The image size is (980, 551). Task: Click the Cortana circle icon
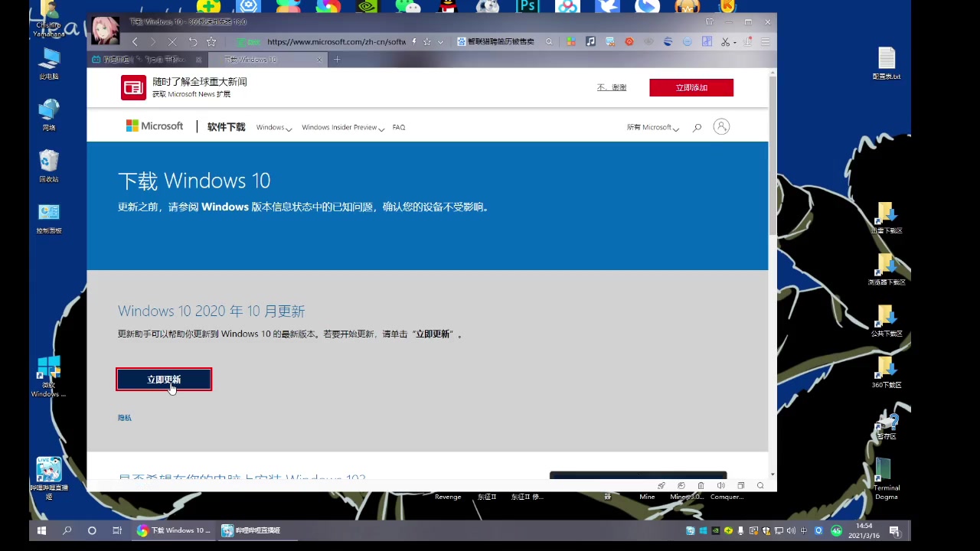(92, 530)
